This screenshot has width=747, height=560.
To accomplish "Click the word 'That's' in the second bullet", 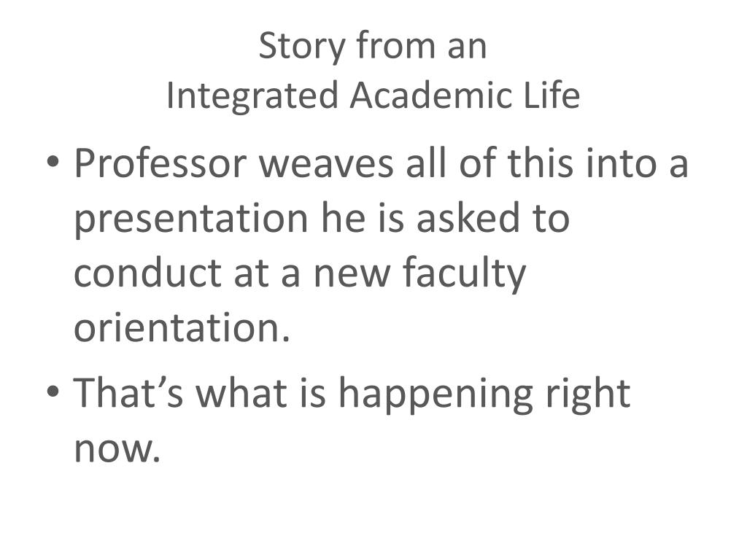I will (128, 393).
